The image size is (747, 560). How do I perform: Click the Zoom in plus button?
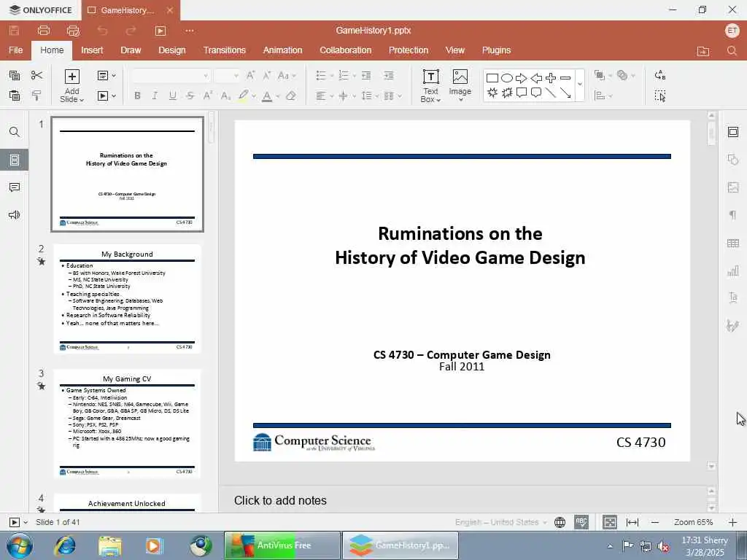pyautogui.click(x=732, y=522)
